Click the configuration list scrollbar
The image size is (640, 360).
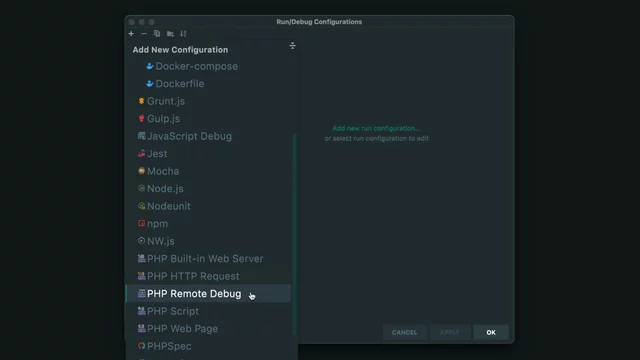pyautogui.click(x=294, y=233)
